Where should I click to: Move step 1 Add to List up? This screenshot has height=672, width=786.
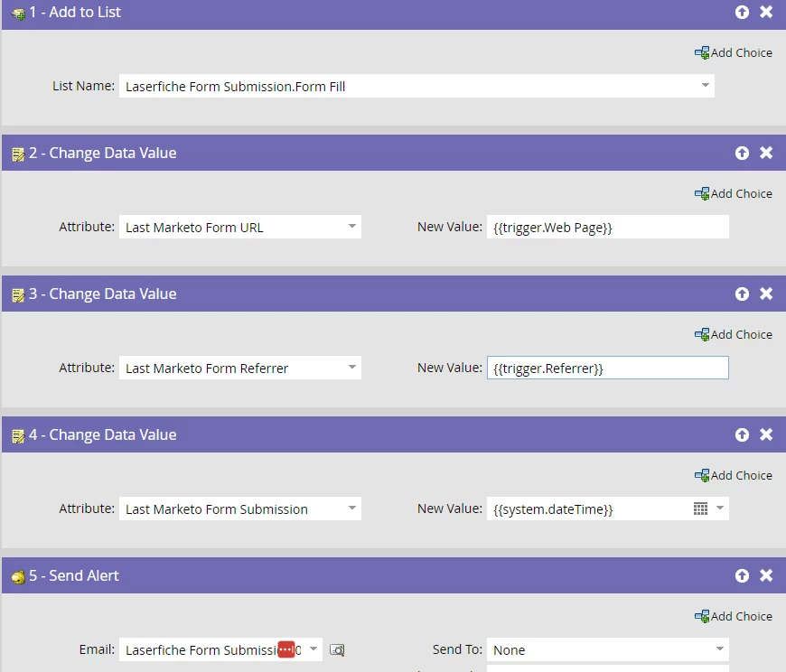[742, 12]
